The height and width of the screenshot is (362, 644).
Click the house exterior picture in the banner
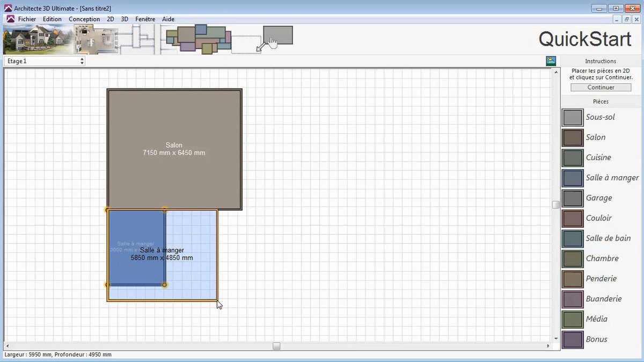[x=38, y=39]
